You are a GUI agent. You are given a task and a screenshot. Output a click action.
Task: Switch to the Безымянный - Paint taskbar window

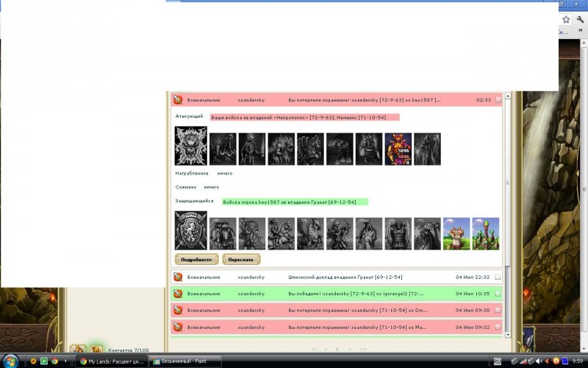coord(186,361)
